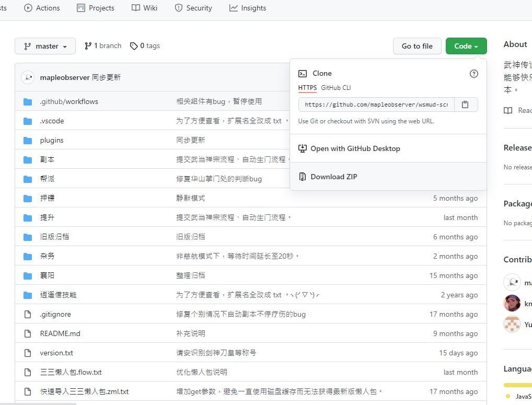Choose Download ZIP
The width and height of the screenshot is (532, 405).
(333, 177)
